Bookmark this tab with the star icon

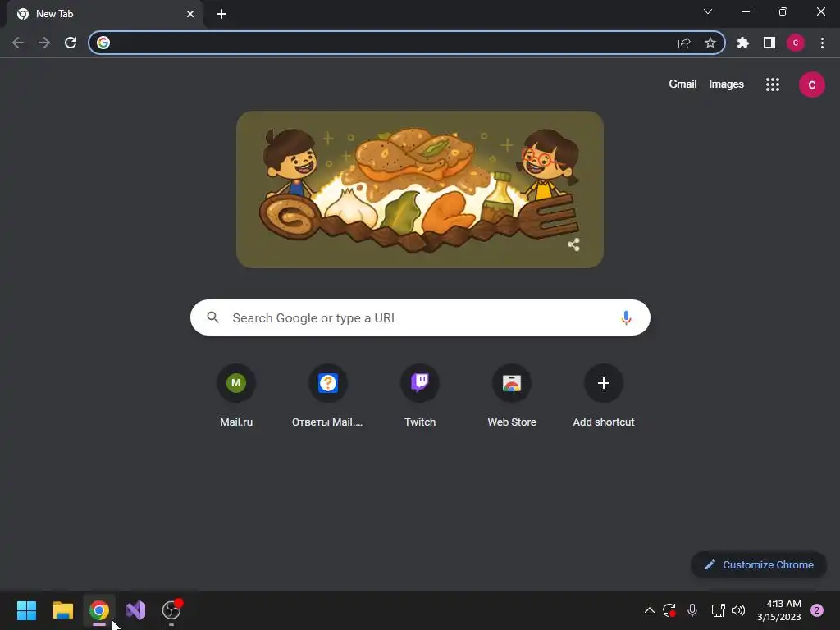(x=710, y=43)
